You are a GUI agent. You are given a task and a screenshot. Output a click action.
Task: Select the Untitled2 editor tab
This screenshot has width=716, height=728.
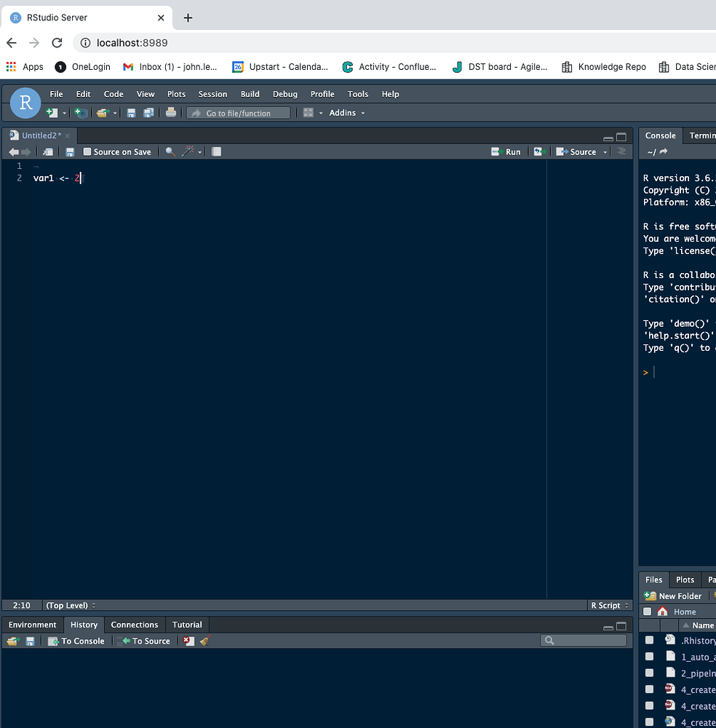coord(39,135)
